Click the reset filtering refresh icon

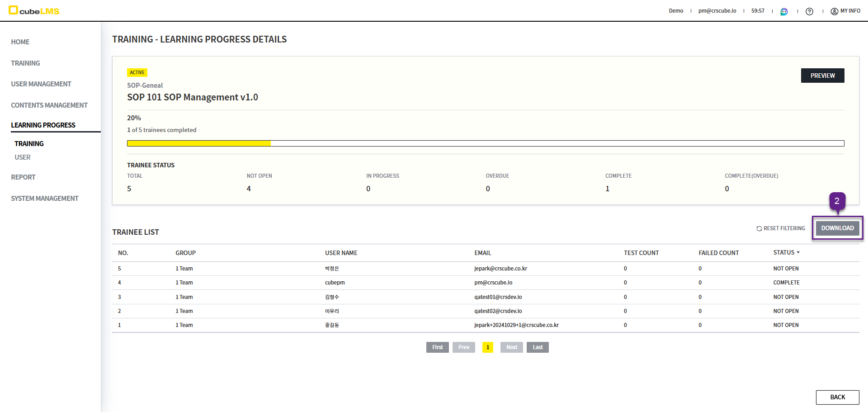tap(759, 228)
